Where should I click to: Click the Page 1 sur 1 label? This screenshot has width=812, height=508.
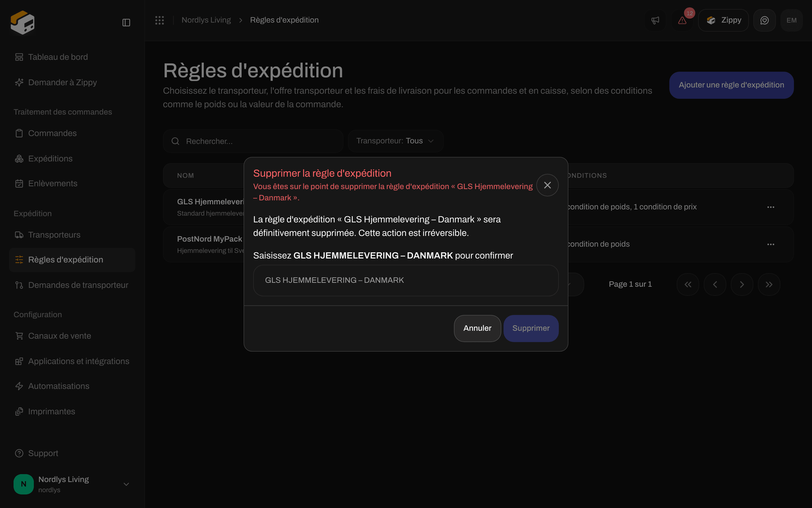pyautogui.click(x=630, y=284)
